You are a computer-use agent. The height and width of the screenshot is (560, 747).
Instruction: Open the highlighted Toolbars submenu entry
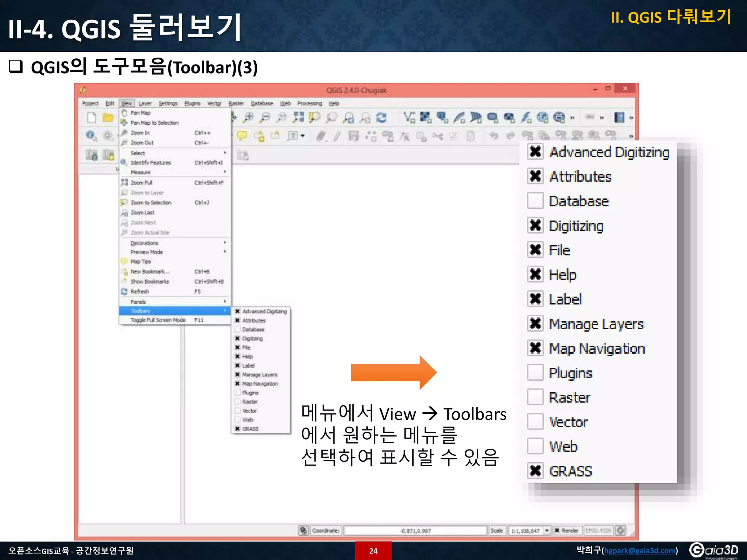coord(175,311)
